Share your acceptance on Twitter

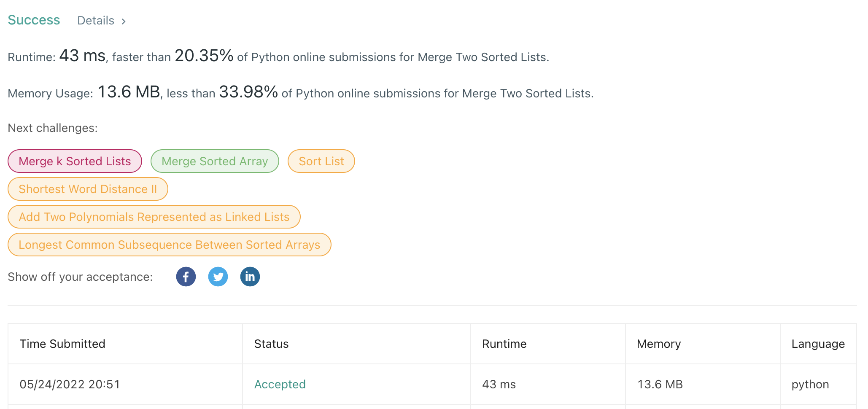[x=218, y=277]
